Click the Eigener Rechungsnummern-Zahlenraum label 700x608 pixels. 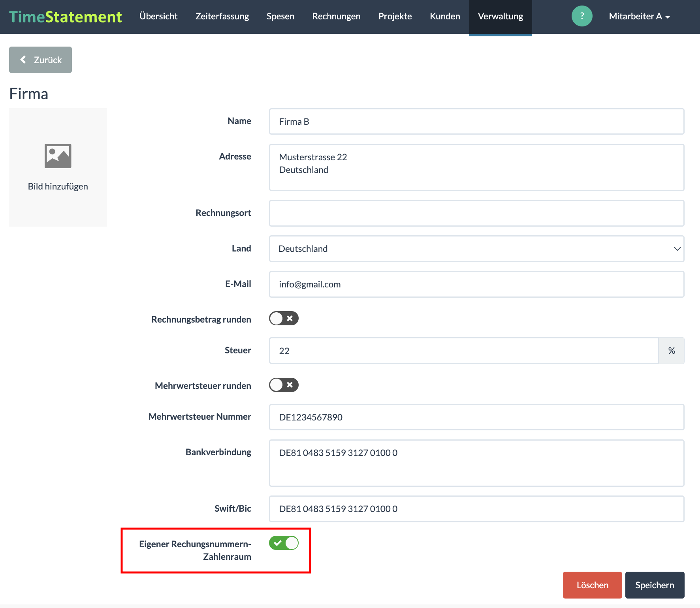click(x=195, y=550)
